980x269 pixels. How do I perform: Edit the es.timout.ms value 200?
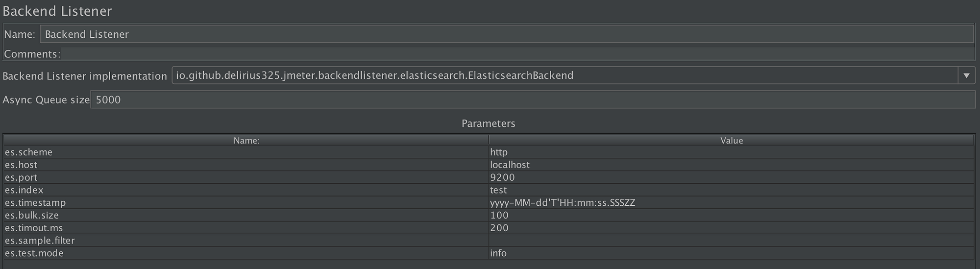[730, 228]
